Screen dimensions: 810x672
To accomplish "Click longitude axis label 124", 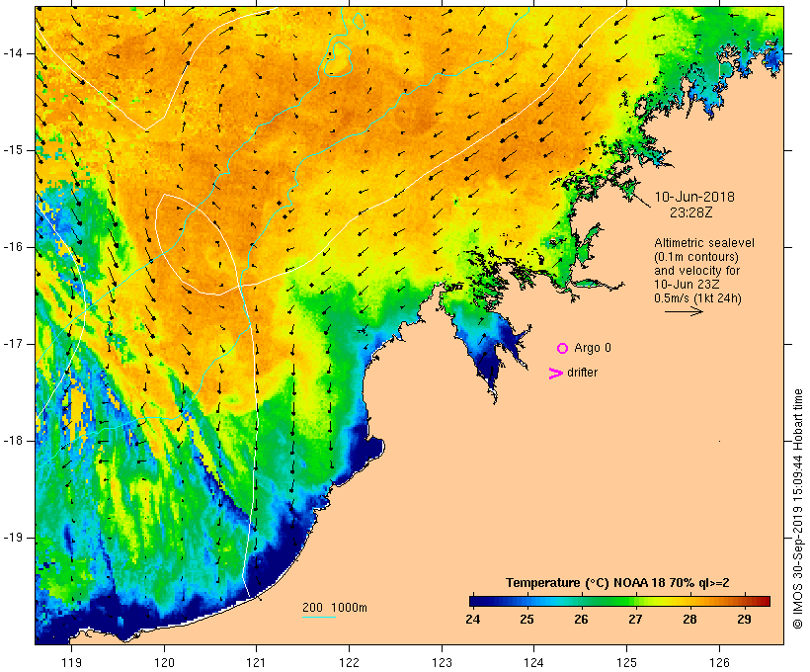I will click(x=533, y=662).
